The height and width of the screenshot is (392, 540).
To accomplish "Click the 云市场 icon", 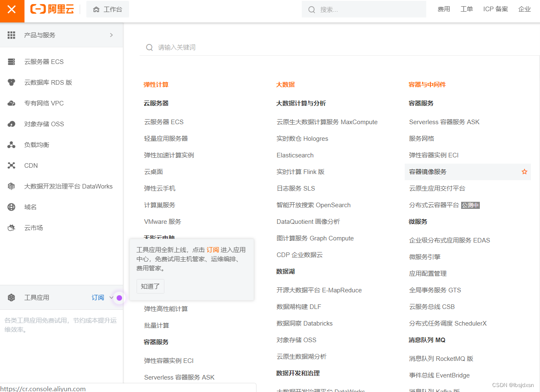I will 12,228.
